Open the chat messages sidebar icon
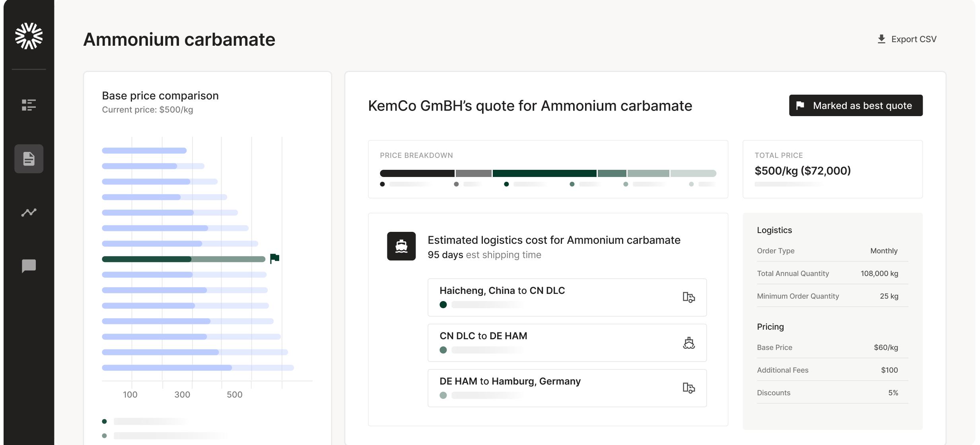This screenshot has width=980, height=445. (x=29, y=266)
